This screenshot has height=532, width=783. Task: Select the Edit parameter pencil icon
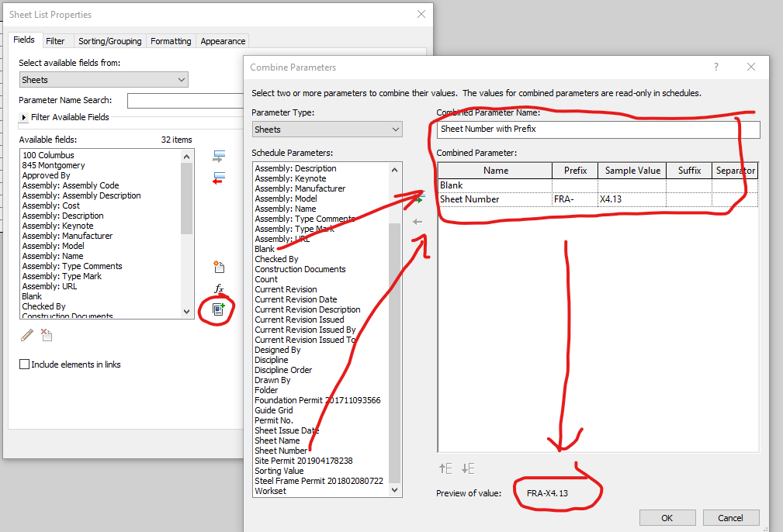(x=26, y=334)
